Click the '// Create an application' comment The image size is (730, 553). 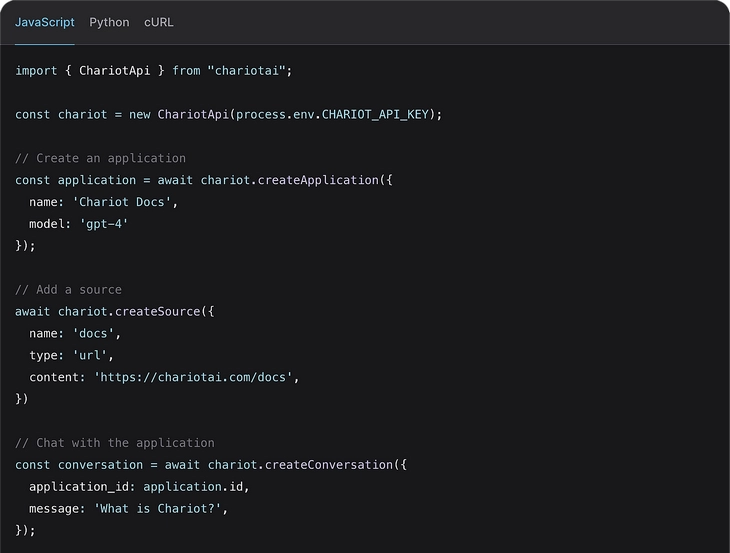pyautogui.click(x=101, y=158)
